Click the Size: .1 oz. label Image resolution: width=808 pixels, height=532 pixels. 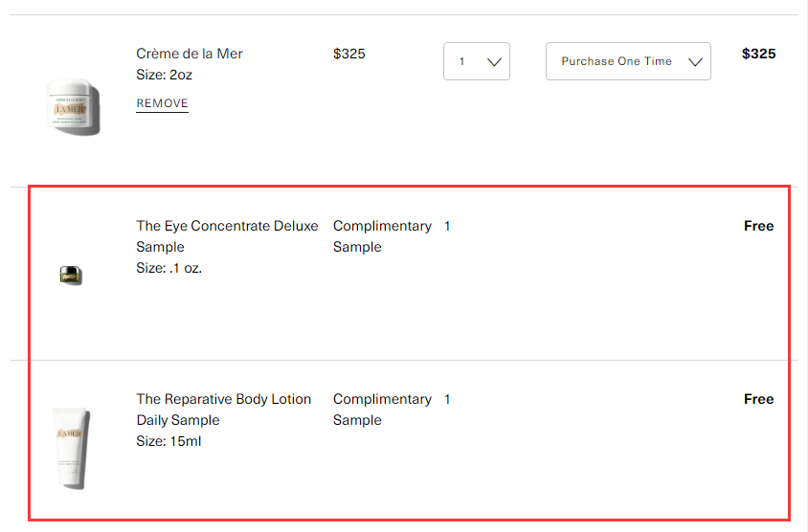tap(168, 268)
